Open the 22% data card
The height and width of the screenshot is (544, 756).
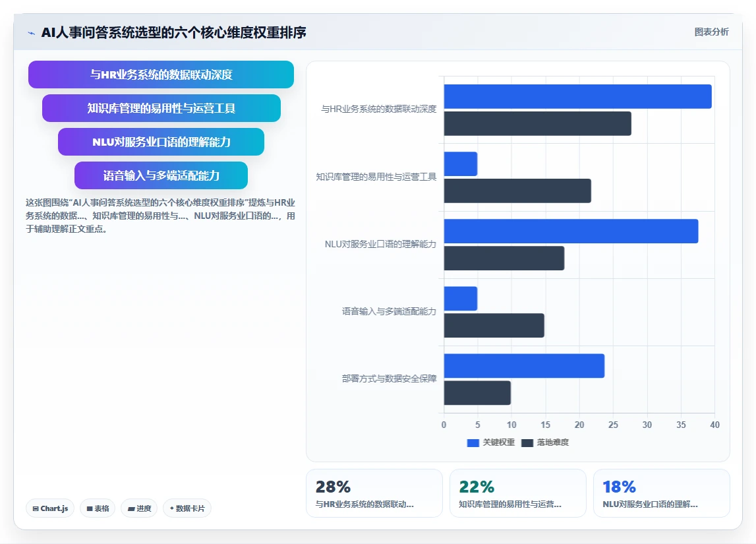click(518, 493)
